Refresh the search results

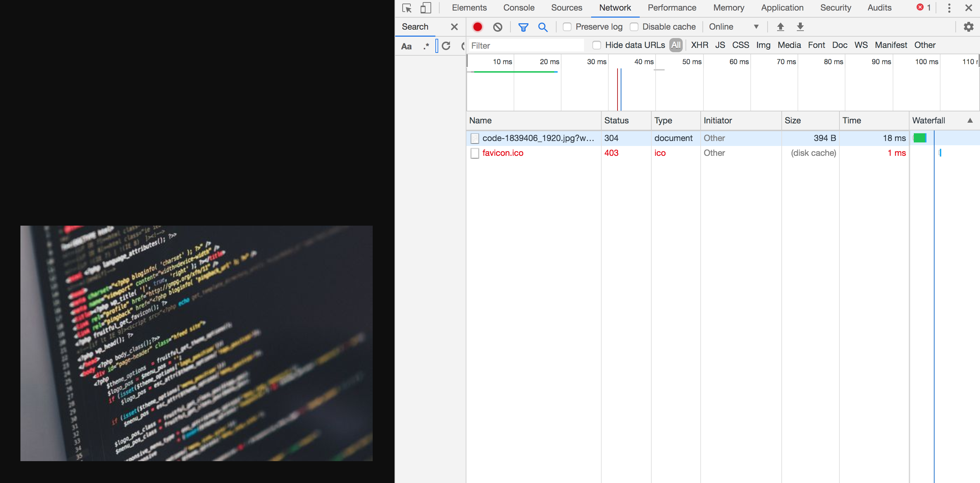(x=446, y=46)
